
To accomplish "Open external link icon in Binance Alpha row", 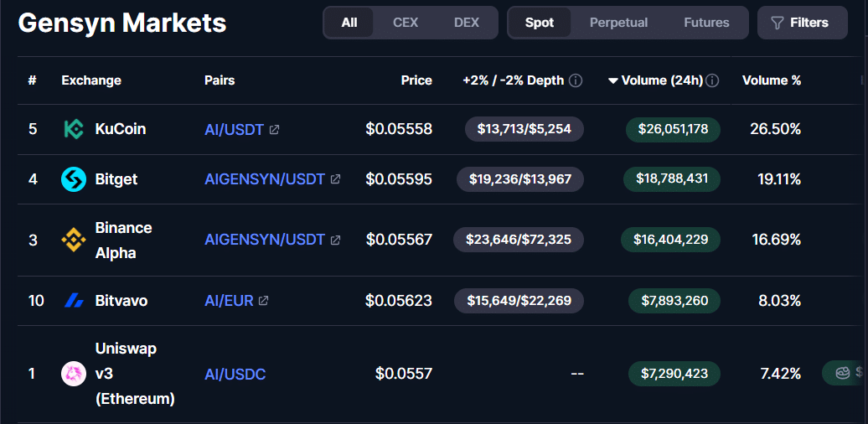I will (x=335, y=240).
